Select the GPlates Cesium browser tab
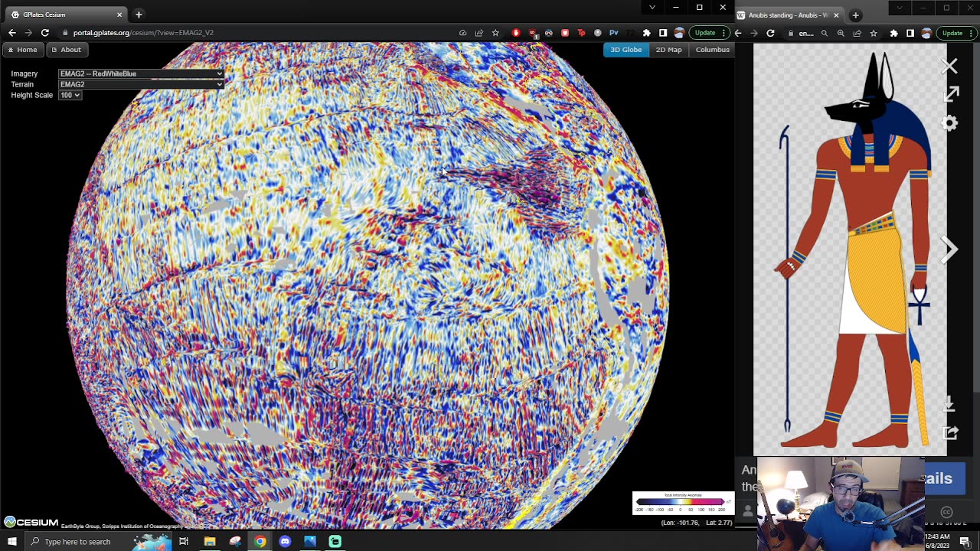This screenshot has height=551, width=980. [x=65, y=15]
